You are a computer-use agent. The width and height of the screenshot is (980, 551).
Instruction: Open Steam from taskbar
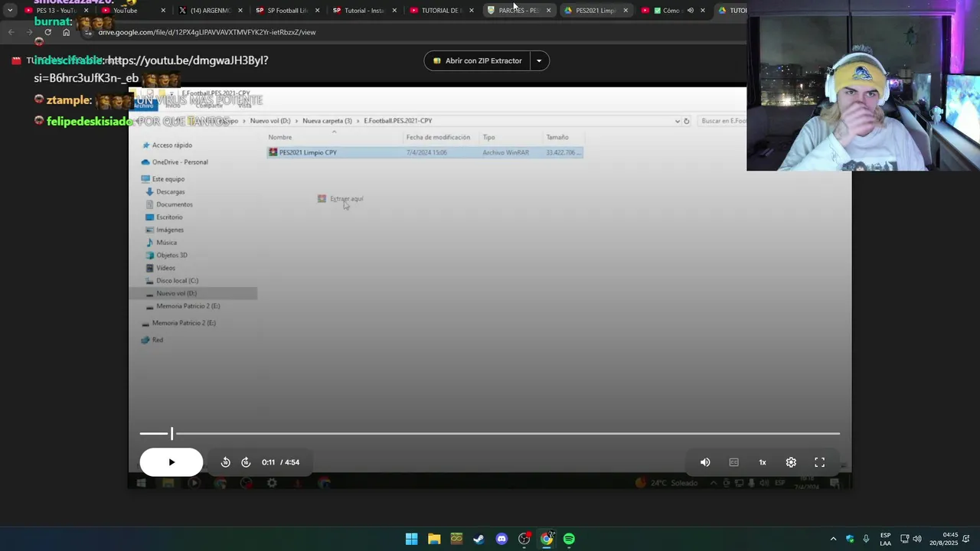pyautogui.click(x=479, y=539)
